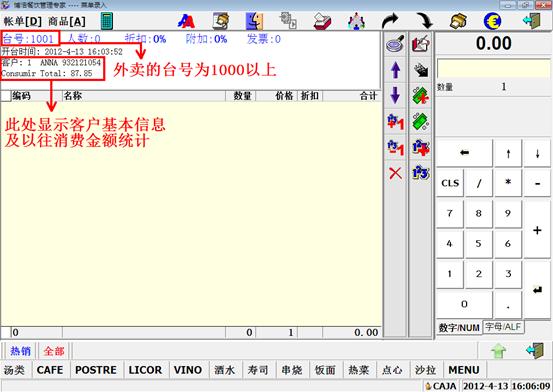Screen dimensions: 553x392
Task: Open the green calculator icon
Action: 107,21
